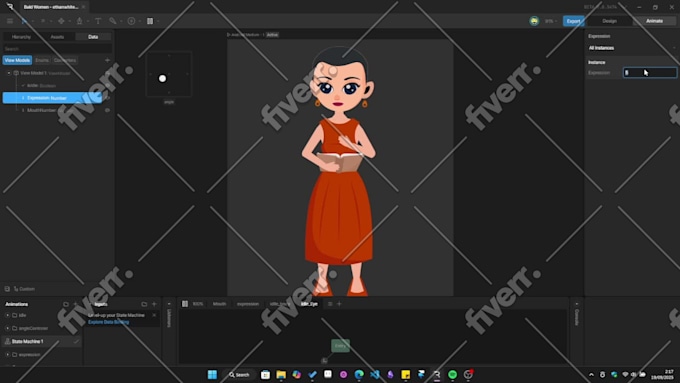Image resolution: width=680 pixels, height=383 pixels.
Task: Select the Mouth layer tab
Action: [x=219, y=304]
